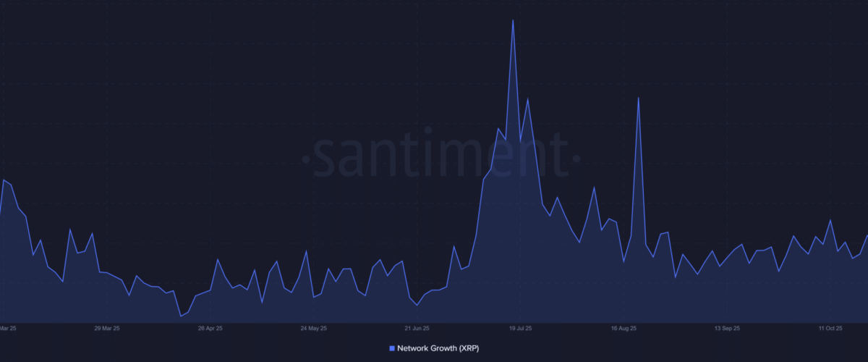Pick the 16 Aug 25 axis label
The image size is (868, 362).
[x=624, y=328]
